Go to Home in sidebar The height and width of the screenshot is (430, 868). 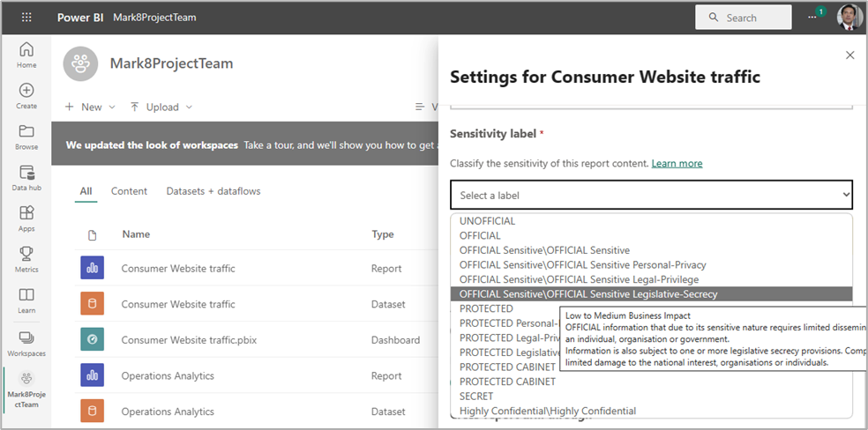(x=26, y=56)
